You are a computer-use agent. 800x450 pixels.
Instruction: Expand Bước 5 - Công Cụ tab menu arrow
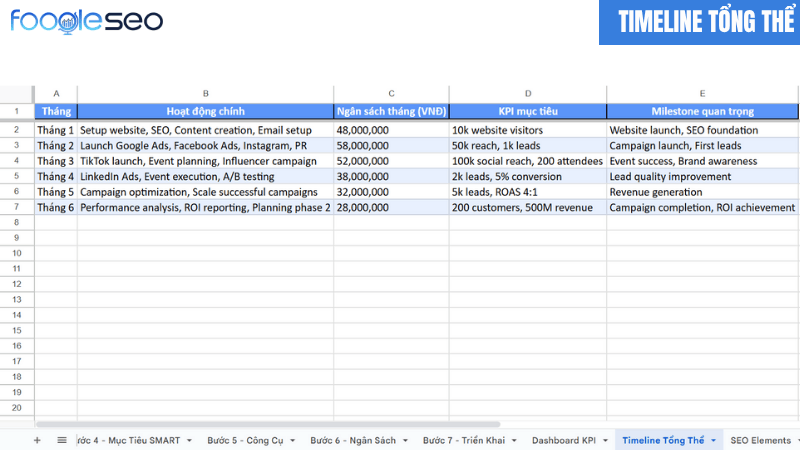coord(292,441)
